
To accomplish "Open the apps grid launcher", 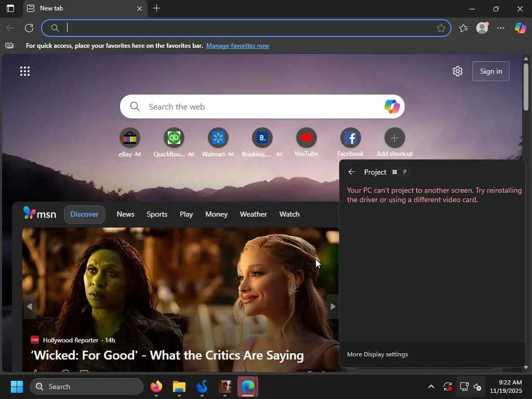I will click(x=25, y=71).
